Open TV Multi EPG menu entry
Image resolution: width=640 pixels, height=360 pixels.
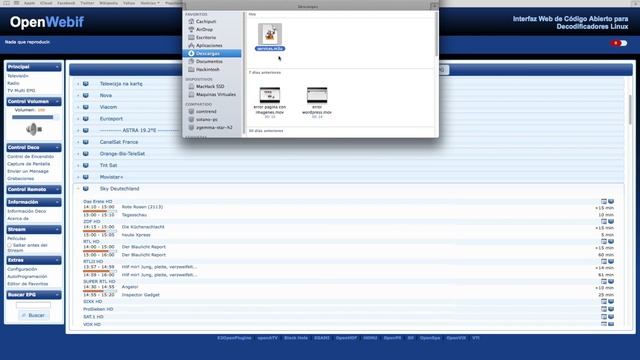(x=21, y=91)
